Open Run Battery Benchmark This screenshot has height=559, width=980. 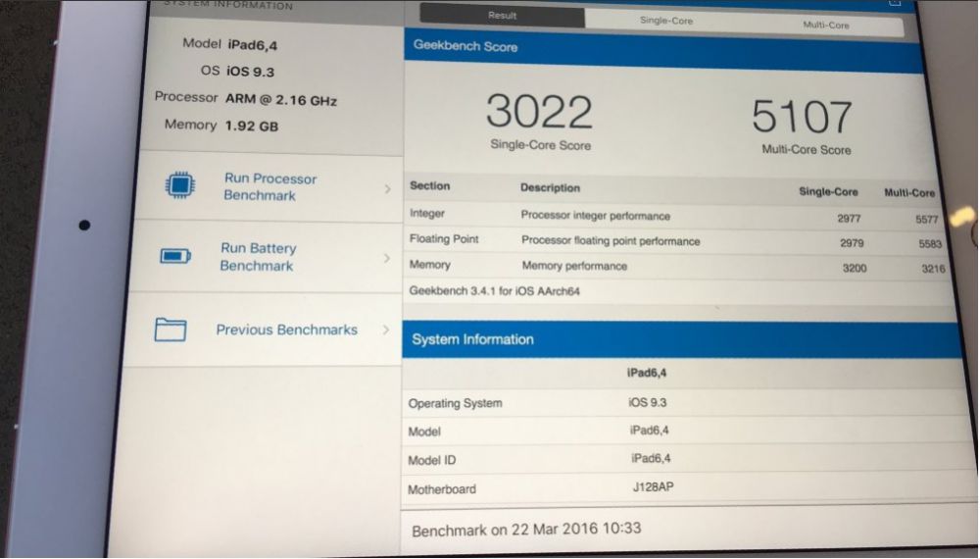(x=266, y=257)
